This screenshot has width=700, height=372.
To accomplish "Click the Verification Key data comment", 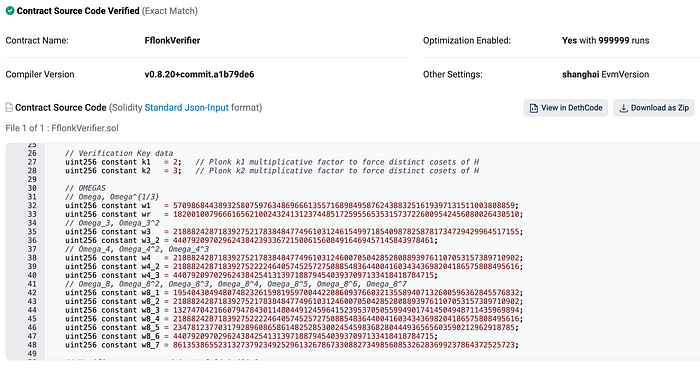I will click(119, 153).
